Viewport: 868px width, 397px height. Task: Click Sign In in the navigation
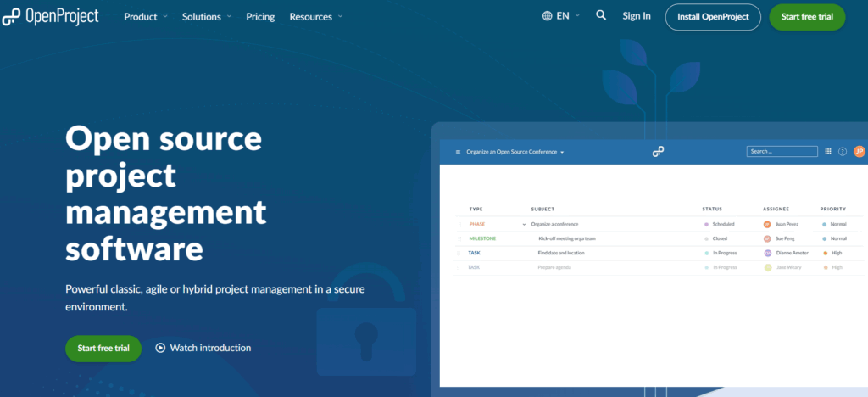637,16
